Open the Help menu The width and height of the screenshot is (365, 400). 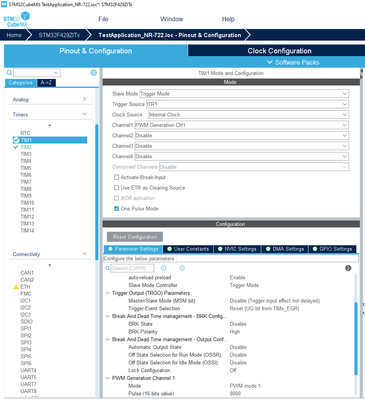(x=228, y=19)
